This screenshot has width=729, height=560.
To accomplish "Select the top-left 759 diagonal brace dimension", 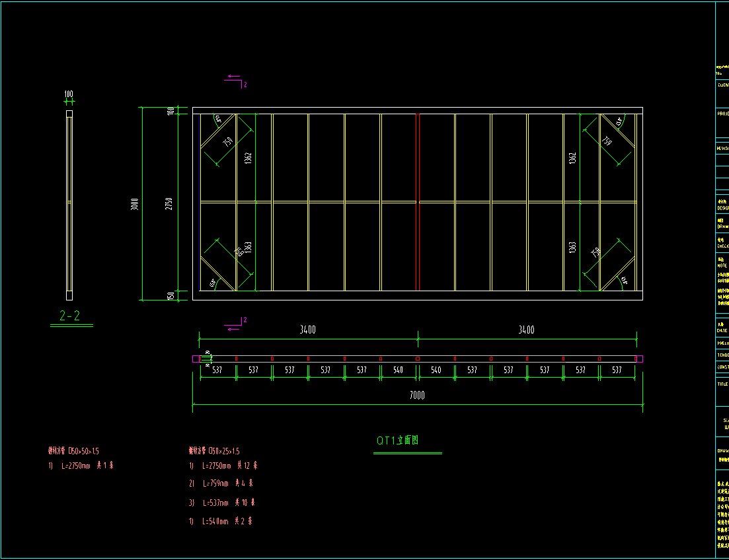I will coord(228,143).
